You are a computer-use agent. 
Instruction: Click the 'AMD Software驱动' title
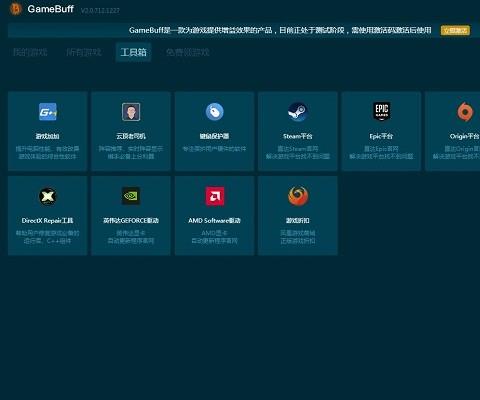coord(214,221)
